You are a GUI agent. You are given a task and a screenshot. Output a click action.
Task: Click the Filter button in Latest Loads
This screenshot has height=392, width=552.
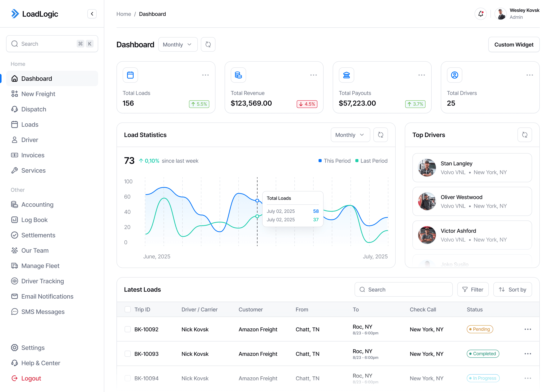(x=472, y=289)
